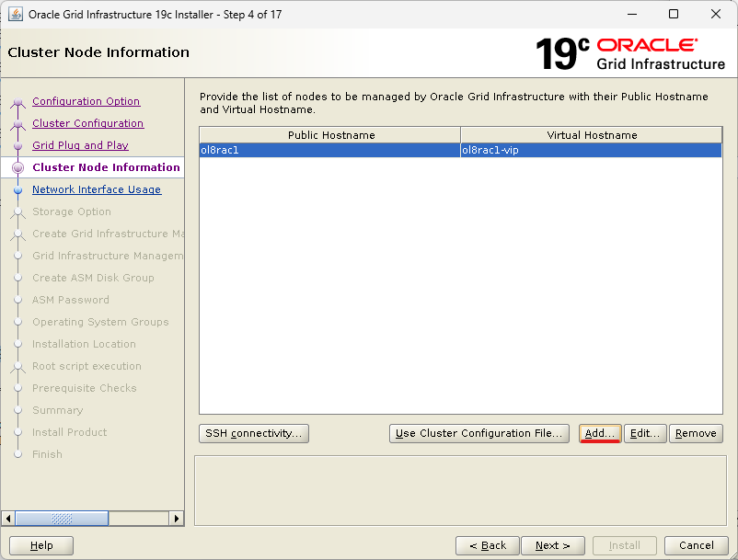Click the horizontal scrollbar thumb in step panel
The height and width of the screenshot is (560, 738).
[x=62, y=519]
